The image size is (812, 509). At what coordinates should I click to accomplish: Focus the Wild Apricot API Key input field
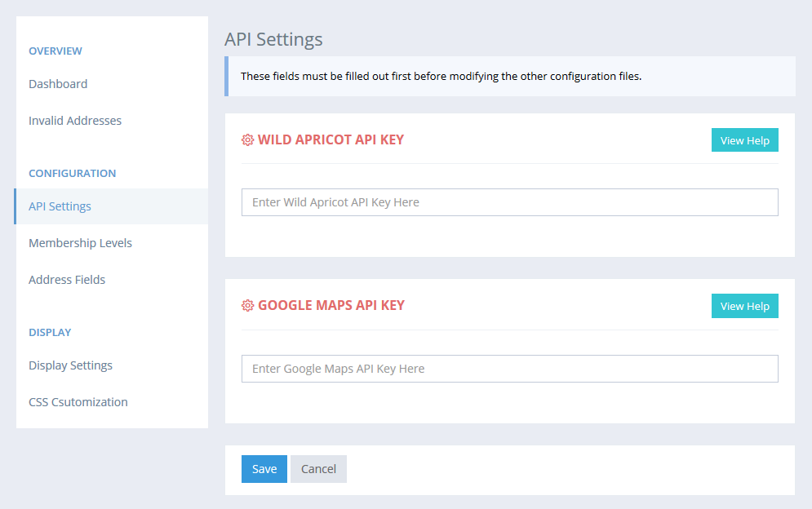click(x=509, y=202)
